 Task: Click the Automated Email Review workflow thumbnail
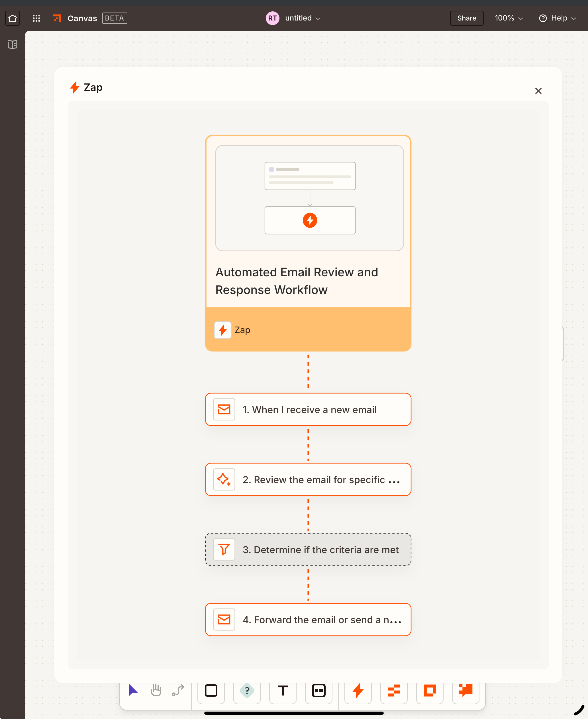tap(309, 198)
